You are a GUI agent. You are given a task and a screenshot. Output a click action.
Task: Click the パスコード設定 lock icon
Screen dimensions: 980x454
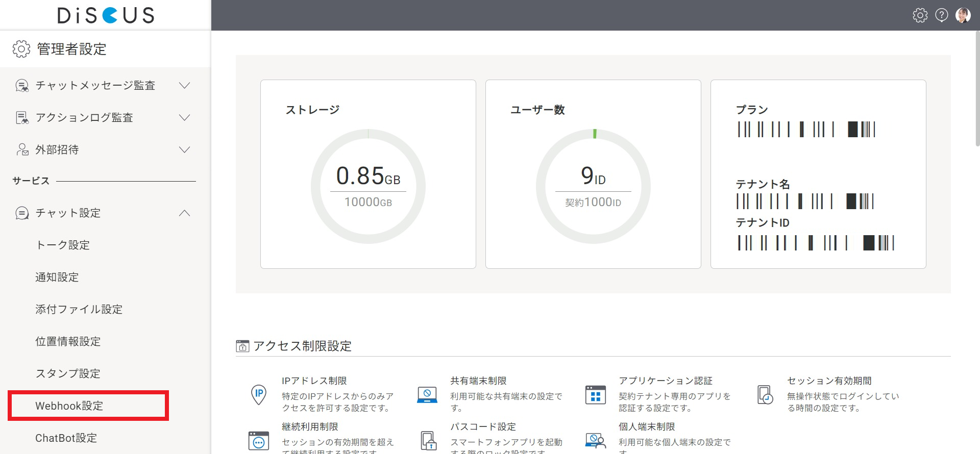point(428,441)
